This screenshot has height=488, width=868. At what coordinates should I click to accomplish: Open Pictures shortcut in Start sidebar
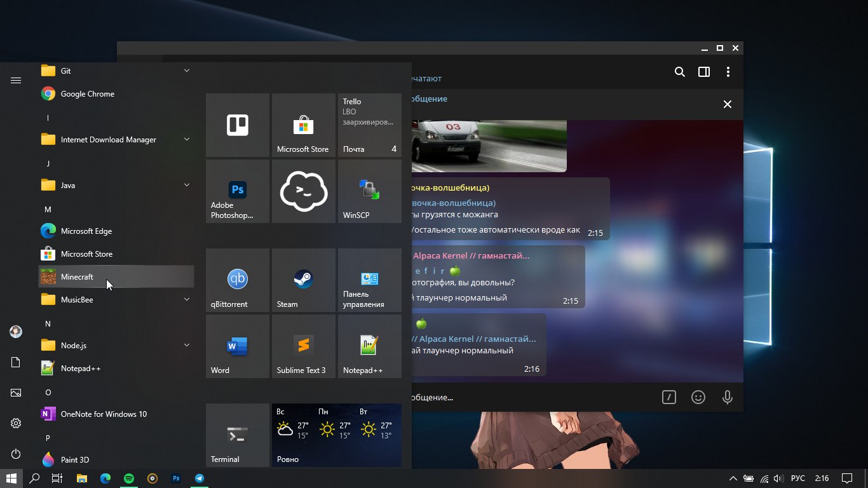pos(16,393)
